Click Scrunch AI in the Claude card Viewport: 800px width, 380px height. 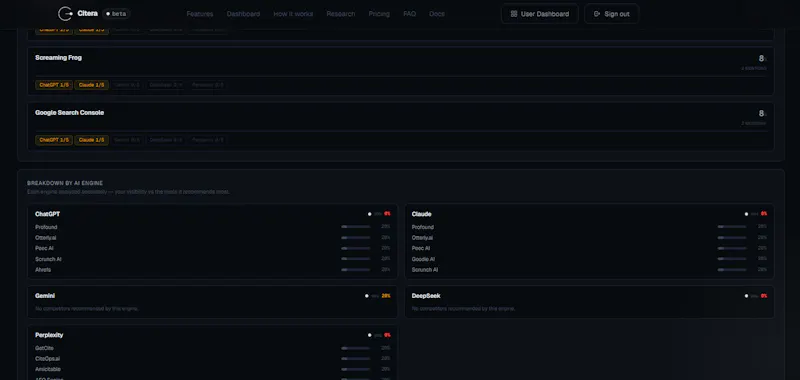425,270
